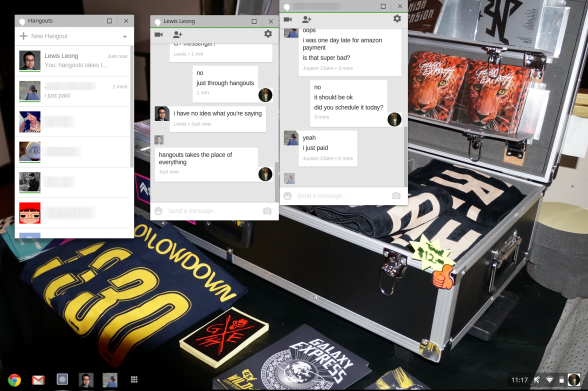The height and width of the screenshot is (391, 588).
Task: Click Send a message field in right chat
Action: 342,196
